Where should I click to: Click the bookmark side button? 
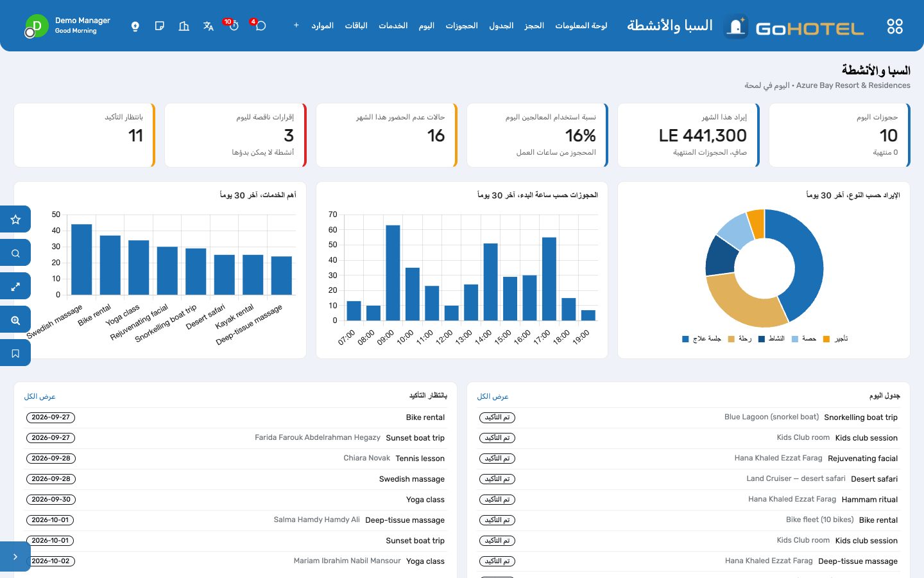15,353
